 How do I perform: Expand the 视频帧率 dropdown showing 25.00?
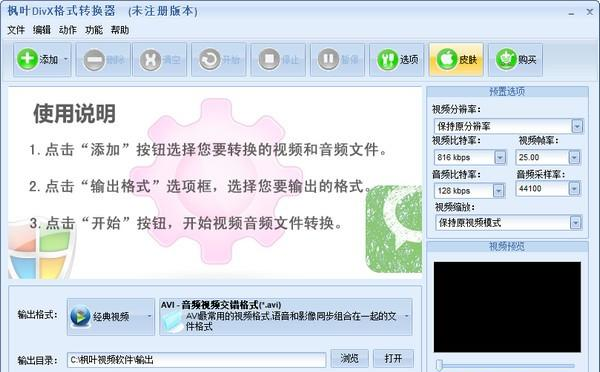tap(574, 157)
